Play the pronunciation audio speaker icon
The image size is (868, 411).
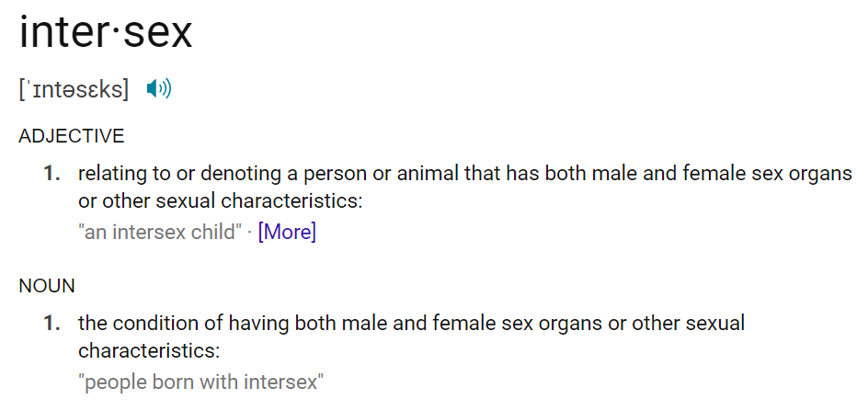(x=159, y=88)
